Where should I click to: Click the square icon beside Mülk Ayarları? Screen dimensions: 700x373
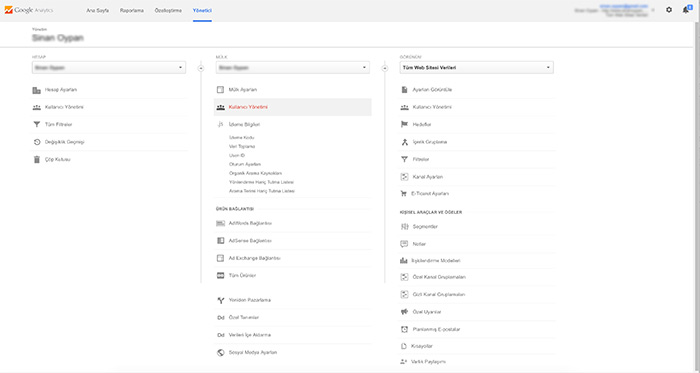[x=220, y=90]
